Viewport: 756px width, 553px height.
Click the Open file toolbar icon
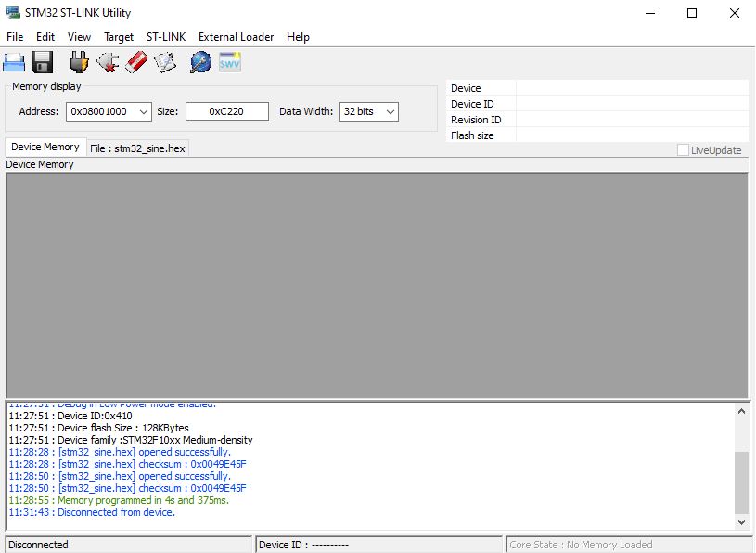(x=14, y=62)
